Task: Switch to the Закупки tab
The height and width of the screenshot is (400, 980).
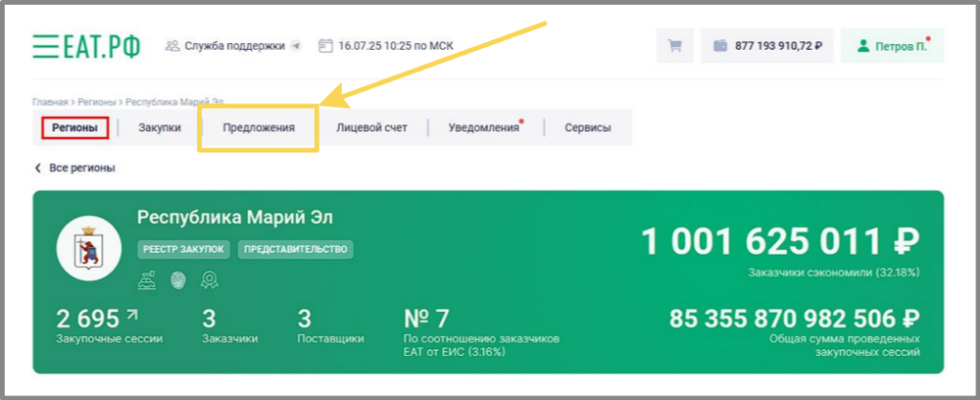Action: tap(159, 127)
